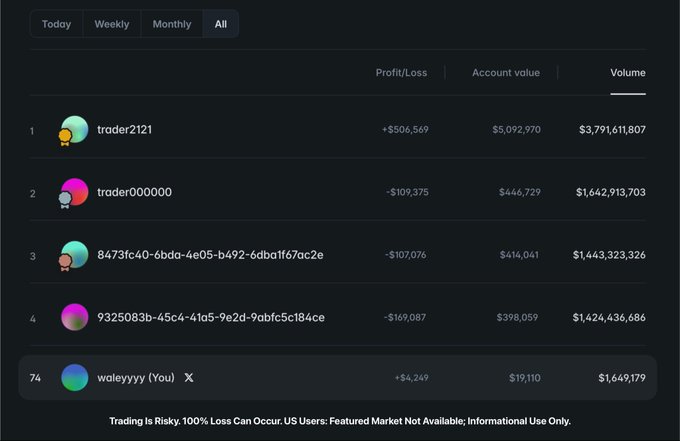The image size is (680, 441).
Task: Open trader000000's profile name
Action: (134, 192)
